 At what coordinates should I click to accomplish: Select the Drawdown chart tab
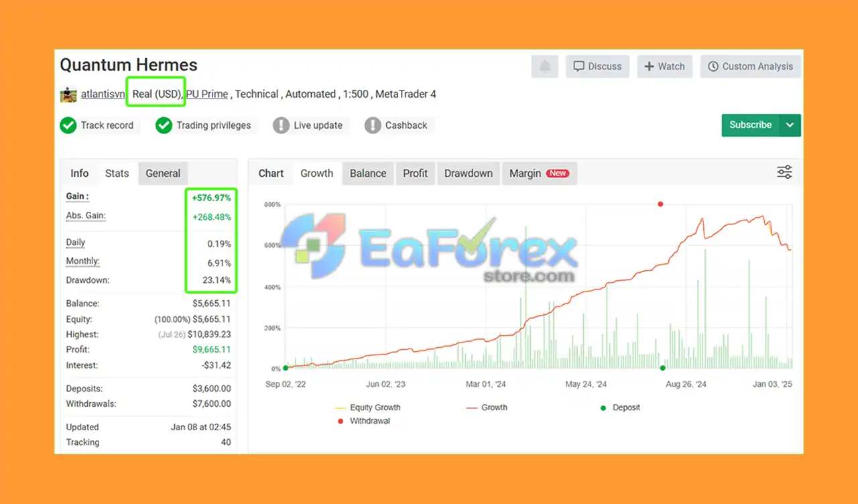(468, 173)
